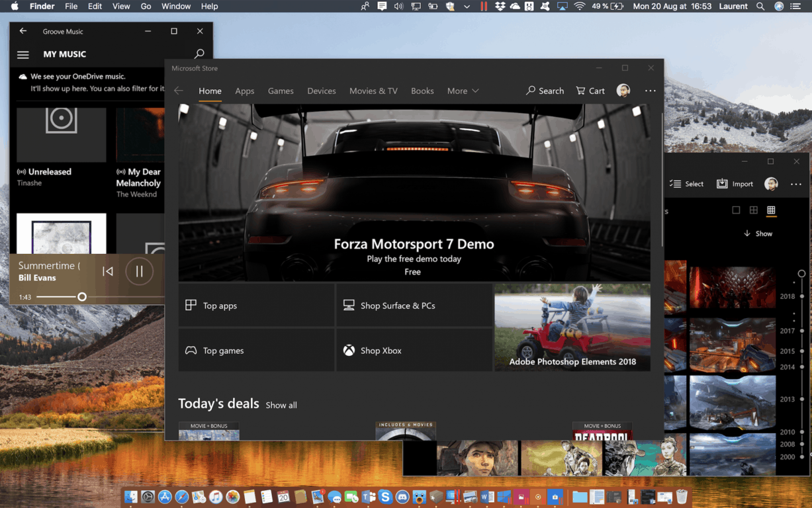The width and height of the screenshot is (812, 508).
Task: Open the Devices tab
Action: [x=321, y=91]
